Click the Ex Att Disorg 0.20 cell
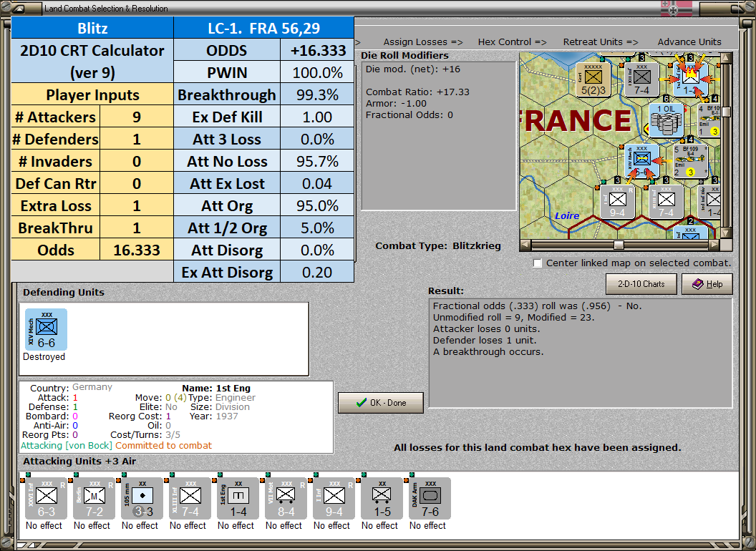 (317, 273)
